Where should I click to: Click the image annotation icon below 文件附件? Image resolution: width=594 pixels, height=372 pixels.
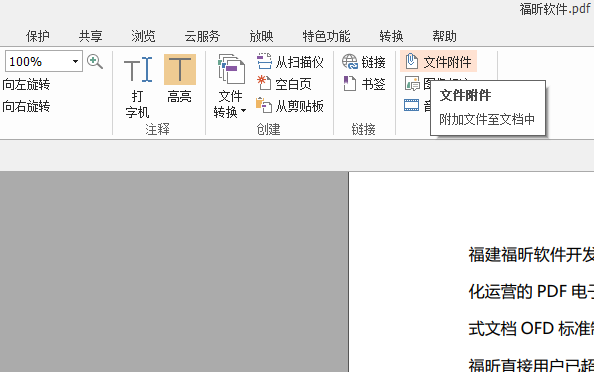[x=412, y=84]
